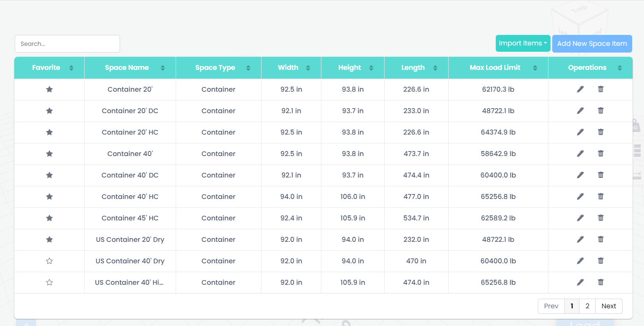
Task: Unfavorite Container 20' star
Action: point(49,89)
